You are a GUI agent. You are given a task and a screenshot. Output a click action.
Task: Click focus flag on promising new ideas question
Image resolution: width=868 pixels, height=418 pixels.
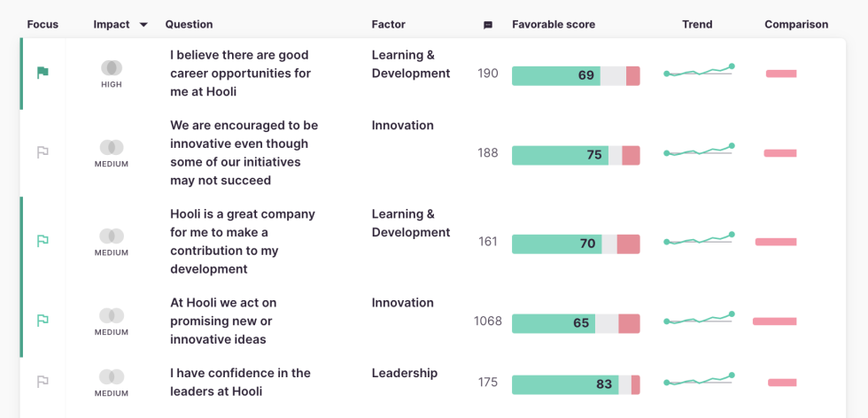43,321
